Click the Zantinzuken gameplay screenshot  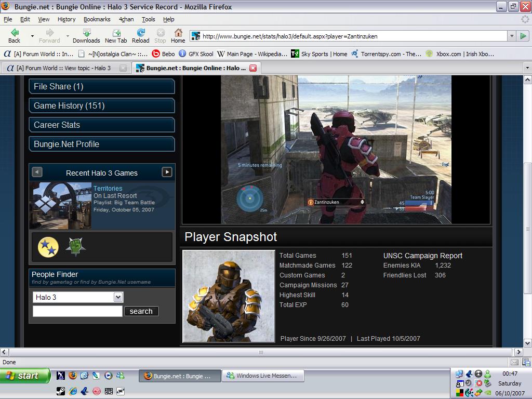pyautogui.click(x=336, y=150)
